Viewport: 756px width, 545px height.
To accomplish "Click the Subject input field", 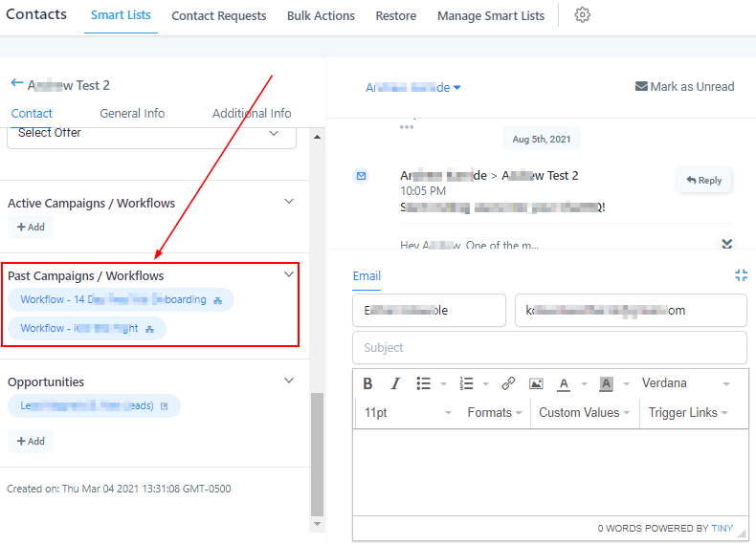I will pos(549,348).
